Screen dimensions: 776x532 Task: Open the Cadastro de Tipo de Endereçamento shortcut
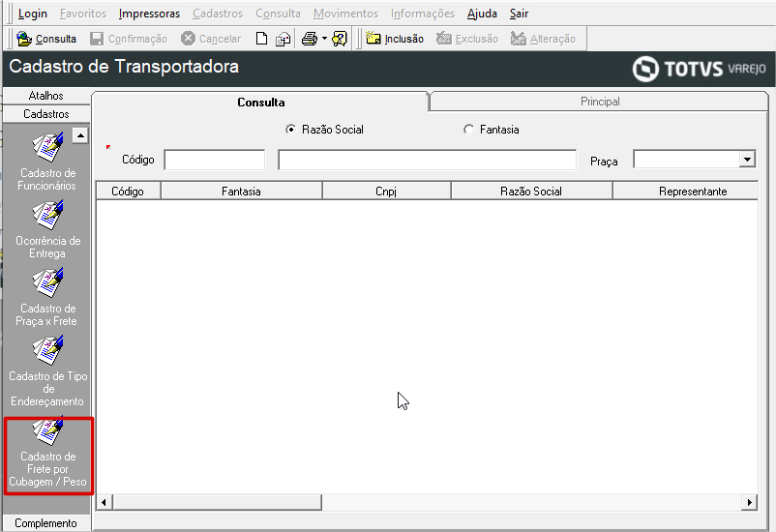pyautogui.click(x=47, y=370)
